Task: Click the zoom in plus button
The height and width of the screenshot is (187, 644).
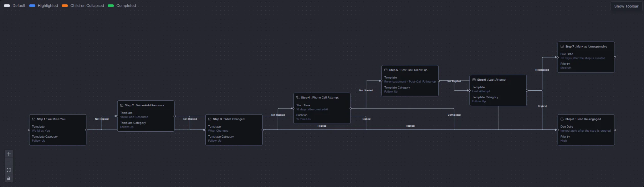Action: (9, 154)
